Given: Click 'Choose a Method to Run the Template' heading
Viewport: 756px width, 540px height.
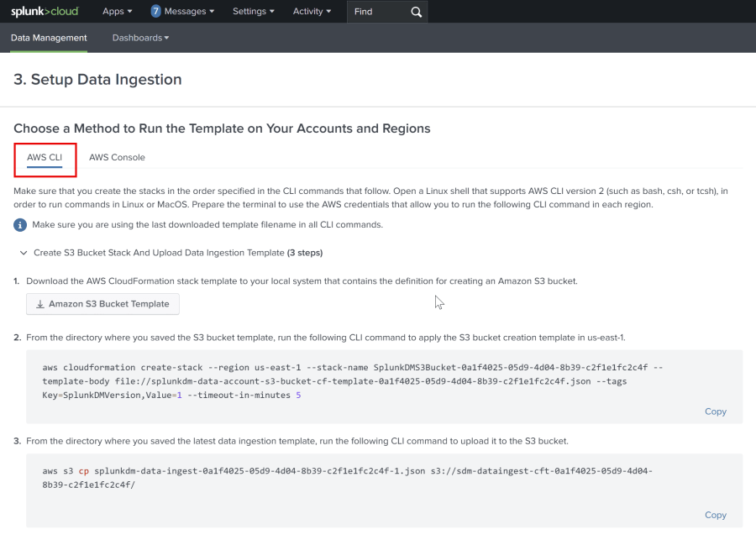Looking at the screenshot, I should (x=222, y=128).
